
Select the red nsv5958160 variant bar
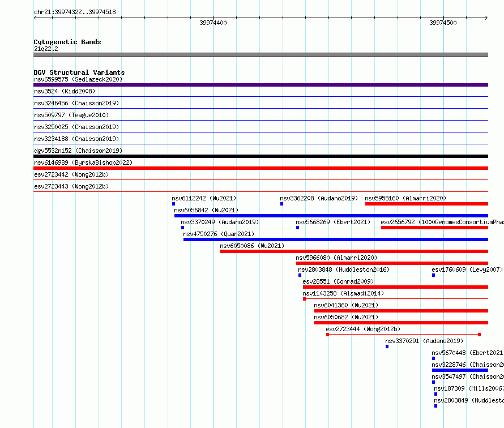point(426,204)
